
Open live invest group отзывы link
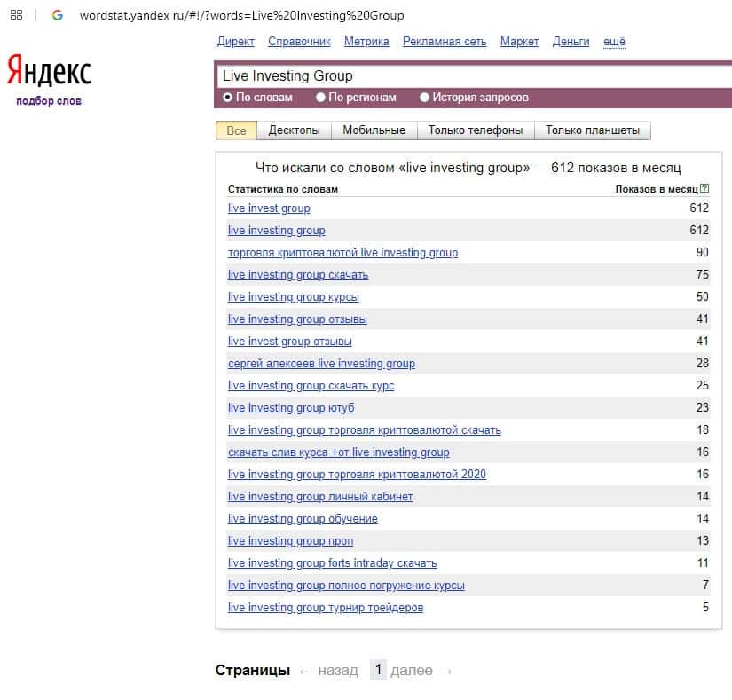tap(290, 342)
